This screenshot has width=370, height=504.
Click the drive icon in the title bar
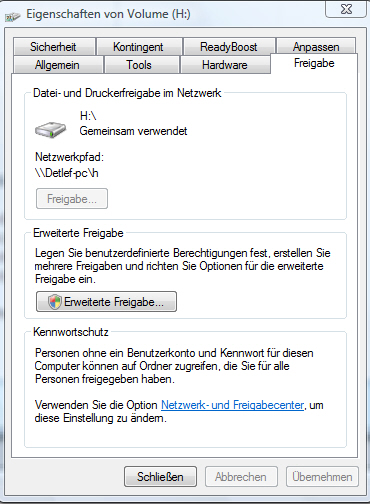click(x=13, y=16)
